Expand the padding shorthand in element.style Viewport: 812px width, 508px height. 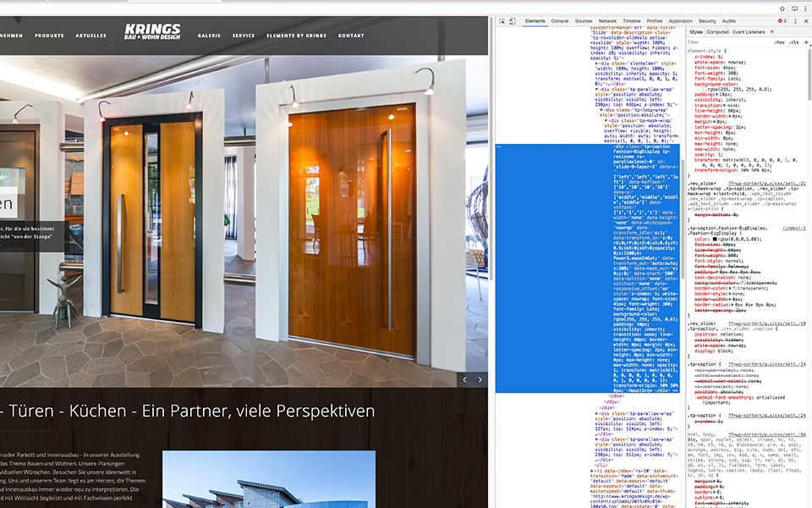coord(716,94)
